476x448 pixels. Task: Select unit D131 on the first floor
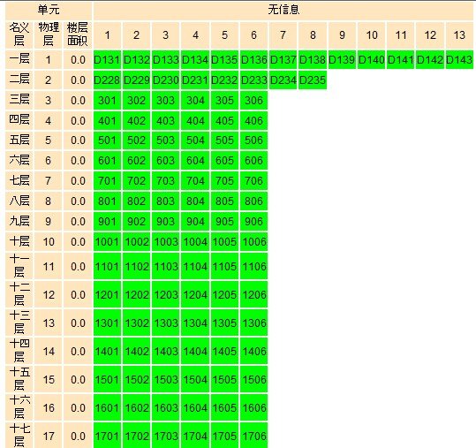[107, 59]
